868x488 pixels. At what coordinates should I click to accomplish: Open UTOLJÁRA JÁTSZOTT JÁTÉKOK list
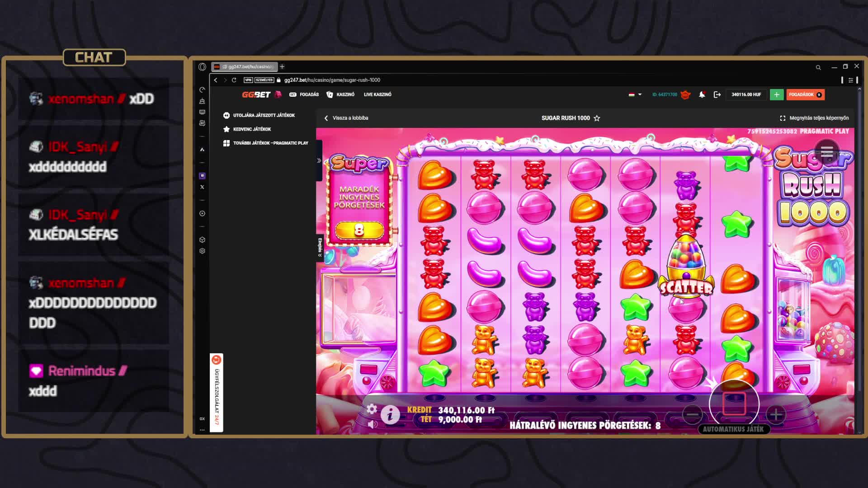click(259, 115)
